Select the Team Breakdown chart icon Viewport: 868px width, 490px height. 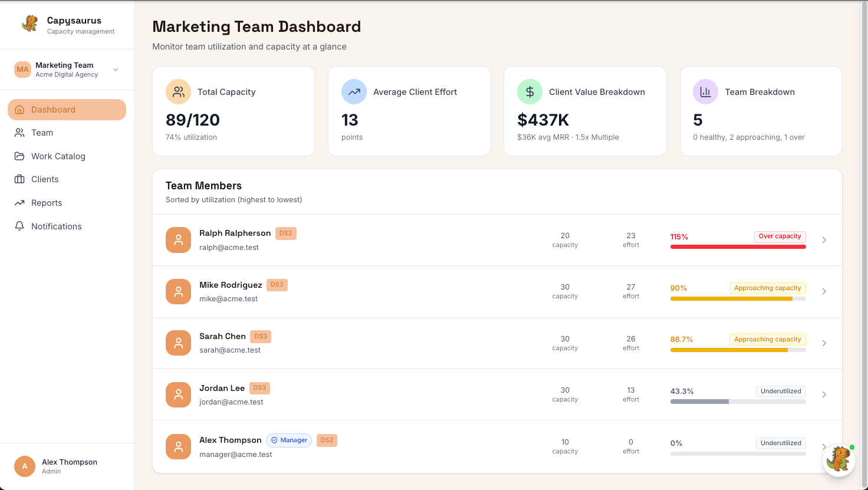click(705, 91)
